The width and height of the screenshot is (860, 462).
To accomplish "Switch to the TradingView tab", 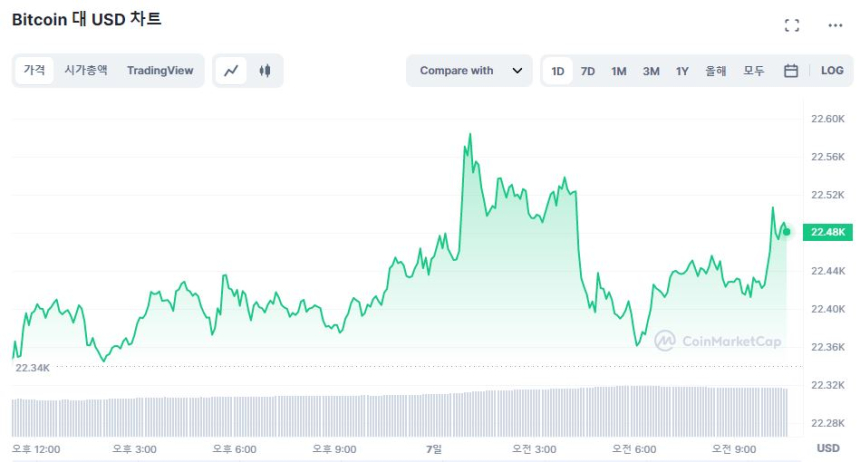I will coord(160,71).
